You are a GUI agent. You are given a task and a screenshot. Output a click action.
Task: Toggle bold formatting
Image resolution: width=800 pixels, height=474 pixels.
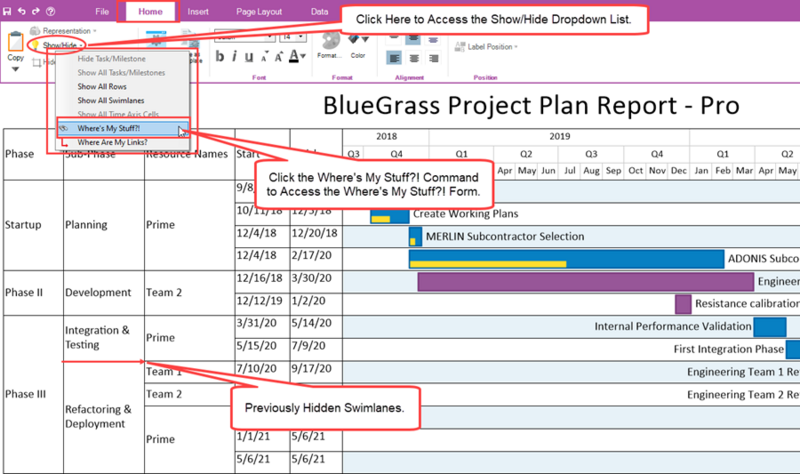pos(219,56)
